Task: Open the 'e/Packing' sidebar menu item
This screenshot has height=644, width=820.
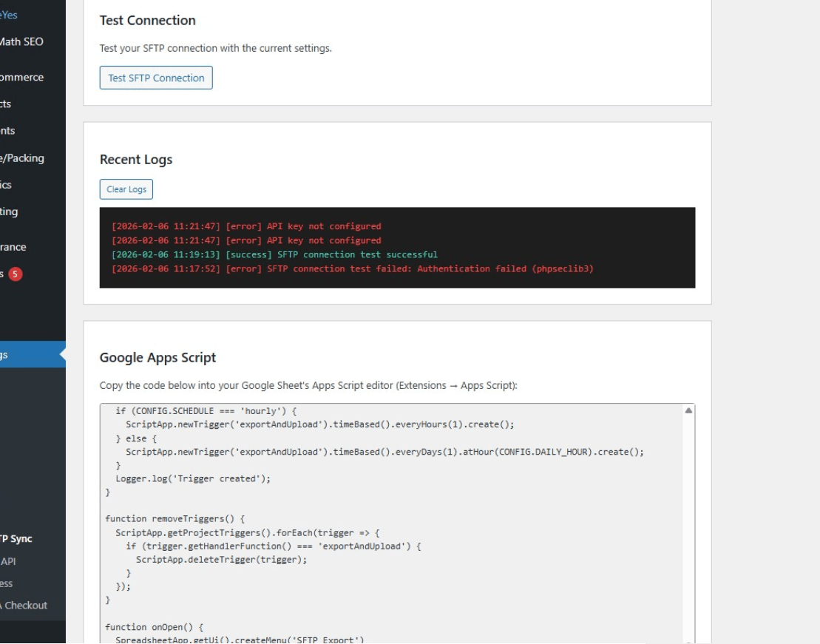Action: click(x=22, y=157)
